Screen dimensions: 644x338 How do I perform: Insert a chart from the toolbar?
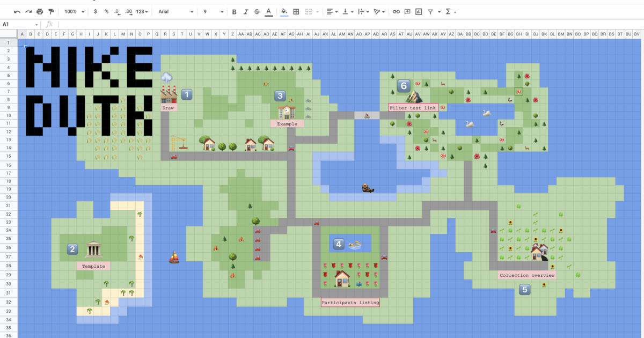[419, 11]
